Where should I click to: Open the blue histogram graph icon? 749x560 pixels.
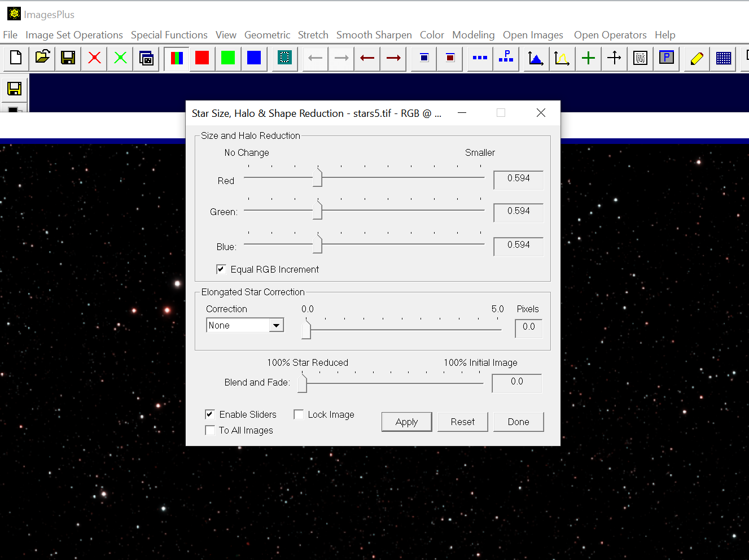[x=536, y=58]
